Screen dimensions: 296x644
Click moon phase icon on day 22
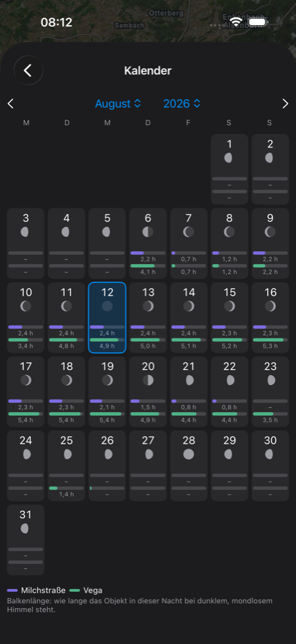[x=230, y=381]
